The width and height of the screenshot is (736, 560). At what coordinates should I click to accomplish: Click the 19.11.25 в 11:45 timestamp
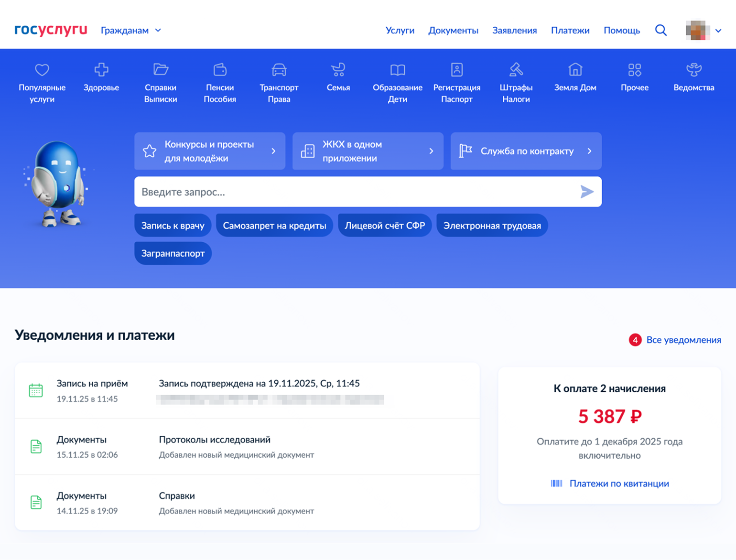tap(87, 398)
